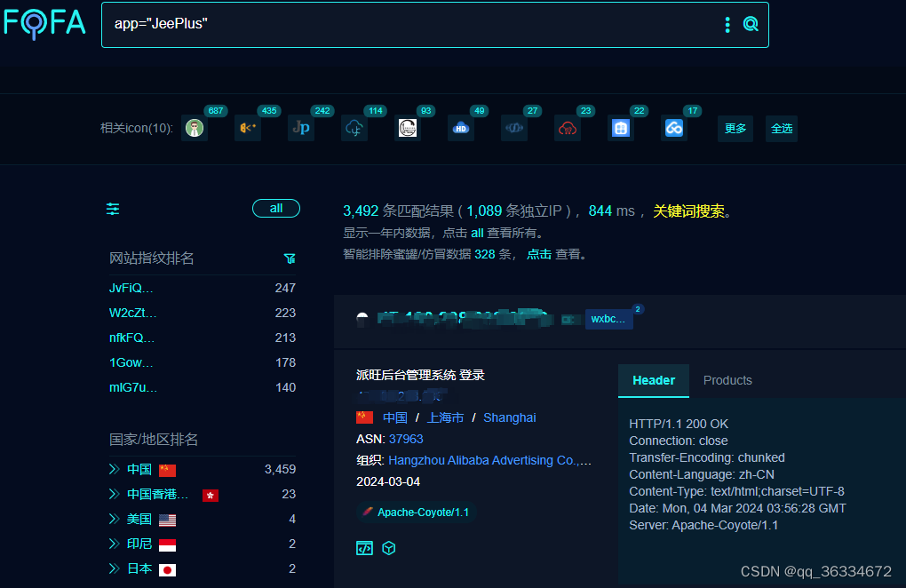Select the avatar icon with 687 results

(x=195, y=128)
